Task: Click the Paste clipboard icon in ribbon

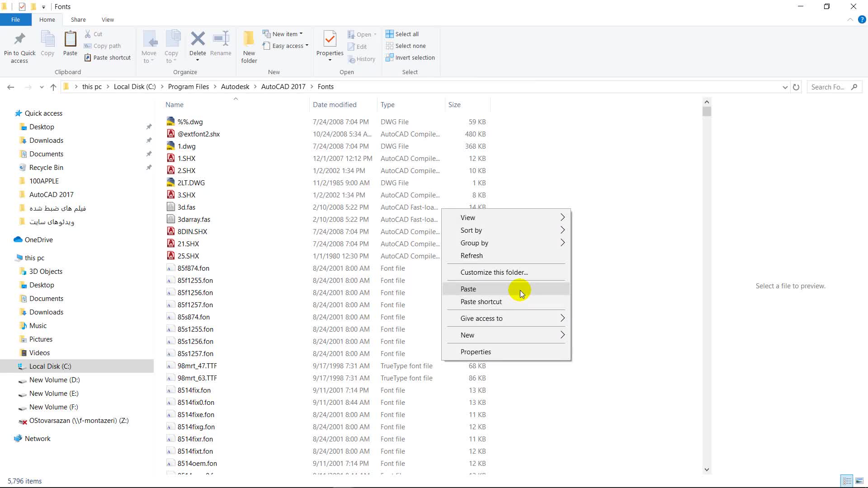Action: pos(70,39)
